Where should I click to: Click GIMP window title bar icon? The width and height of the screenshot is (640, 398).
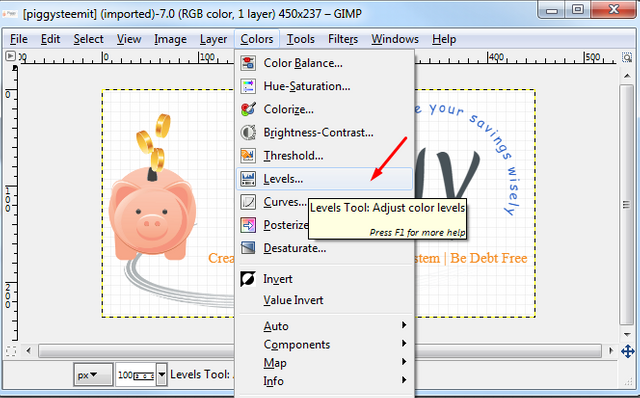(x=10, y=14)
